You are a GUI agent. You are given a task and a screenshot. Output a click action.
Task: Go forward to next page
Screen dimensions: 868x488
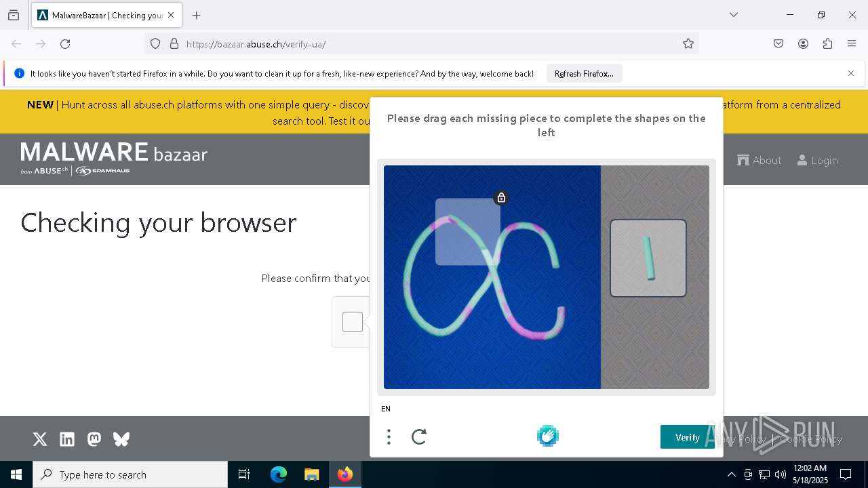(41, 44)
